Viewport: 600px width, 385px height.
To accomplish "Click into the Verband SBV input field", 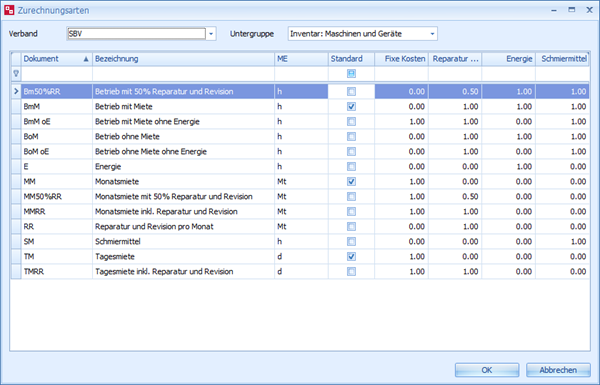I will pos(136,34).
